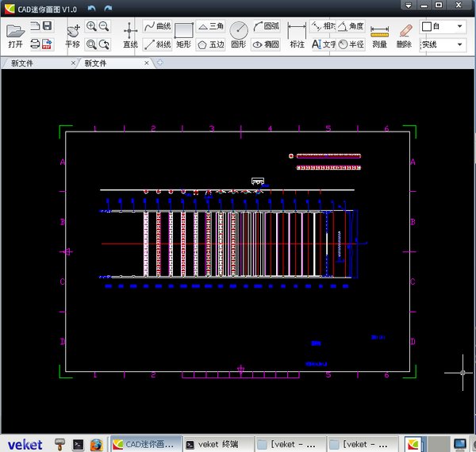Click the save floppy disk icon
The image size is (476, 452).
pos(47,27)
